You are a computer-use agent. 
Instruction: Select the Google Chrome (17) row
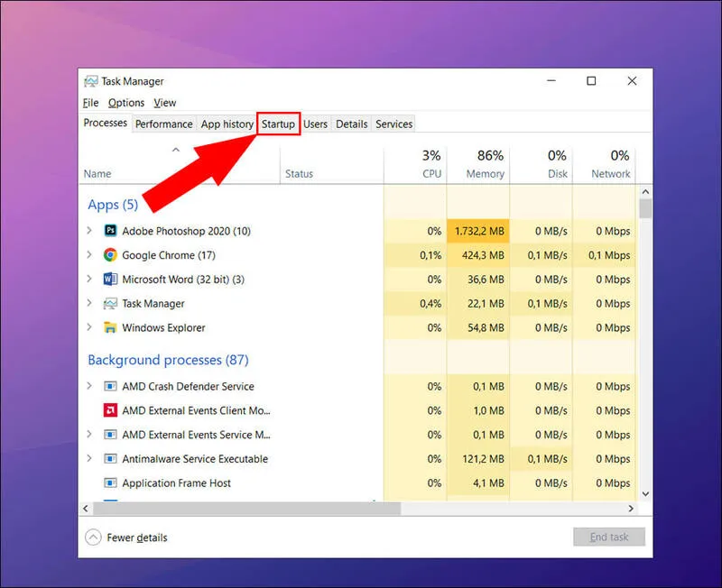click(357, 255)
